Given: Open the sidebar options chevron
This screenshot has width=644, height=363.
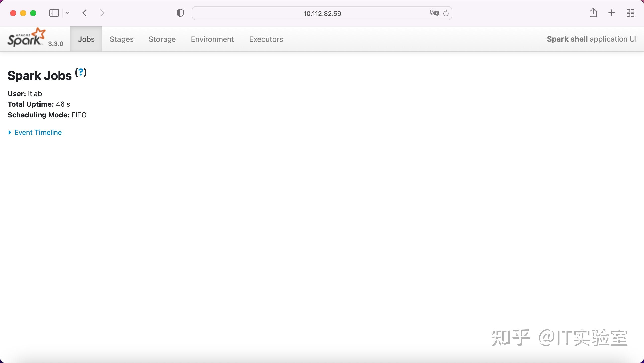Looking at the screenshot, I should tap(67, 13).
